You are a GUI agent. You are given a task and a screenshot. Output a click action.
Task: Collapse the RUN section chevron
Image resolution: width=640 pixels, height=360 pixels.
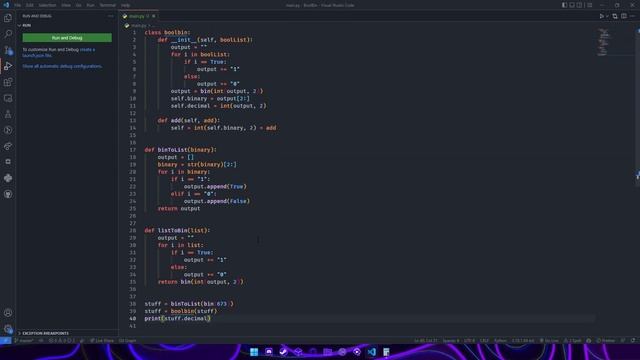pyautogui.click(x=19, y=25)
